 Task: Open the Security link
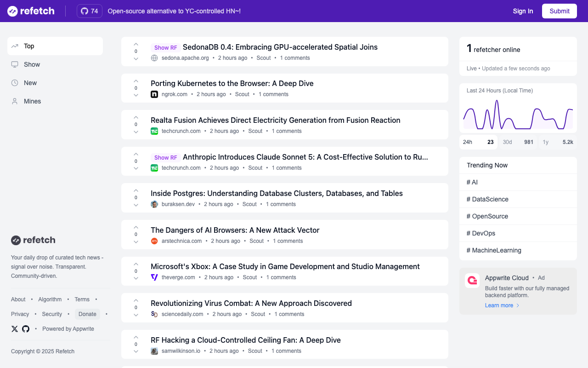tap(52, 314)
